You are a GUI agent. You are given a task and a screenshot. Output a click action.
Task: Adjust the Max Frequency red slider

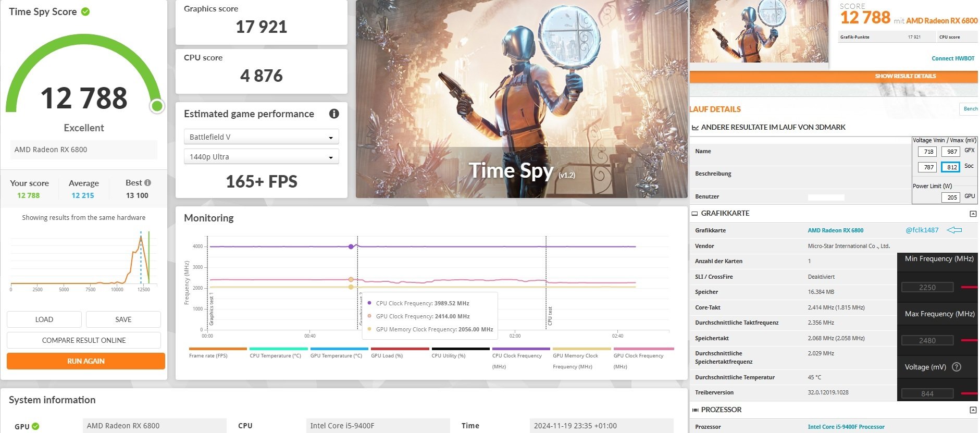tap(970, 340)
